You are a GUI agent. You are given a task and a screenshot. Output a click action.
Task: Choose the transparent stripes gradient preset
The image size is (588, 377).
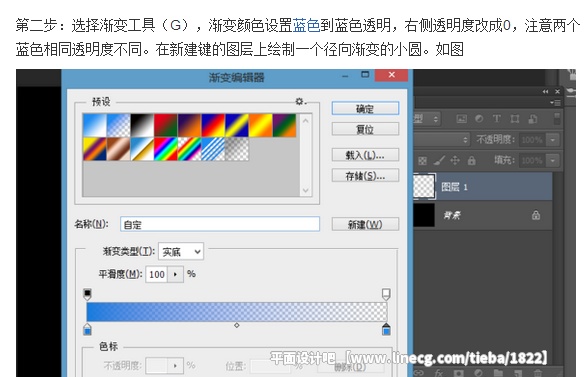click(x=213, y=149)
